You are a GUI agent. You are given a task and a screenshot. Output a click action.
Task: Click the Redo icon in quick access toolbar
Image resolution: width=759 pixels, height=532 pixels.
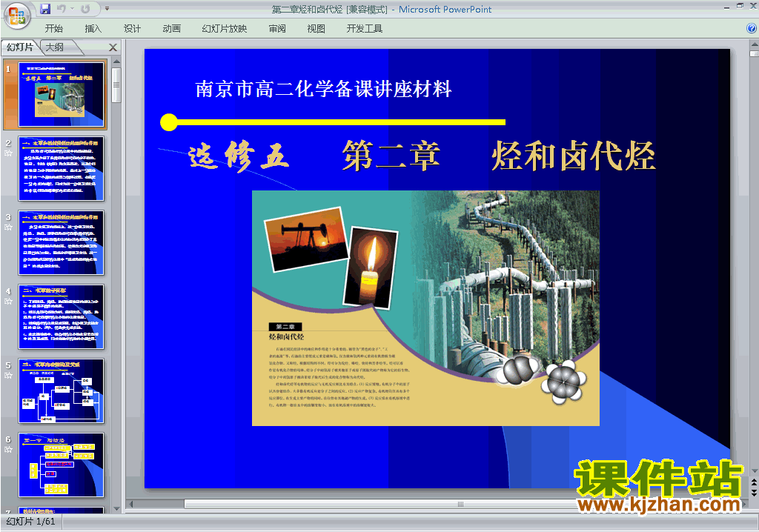coord(85,9)
